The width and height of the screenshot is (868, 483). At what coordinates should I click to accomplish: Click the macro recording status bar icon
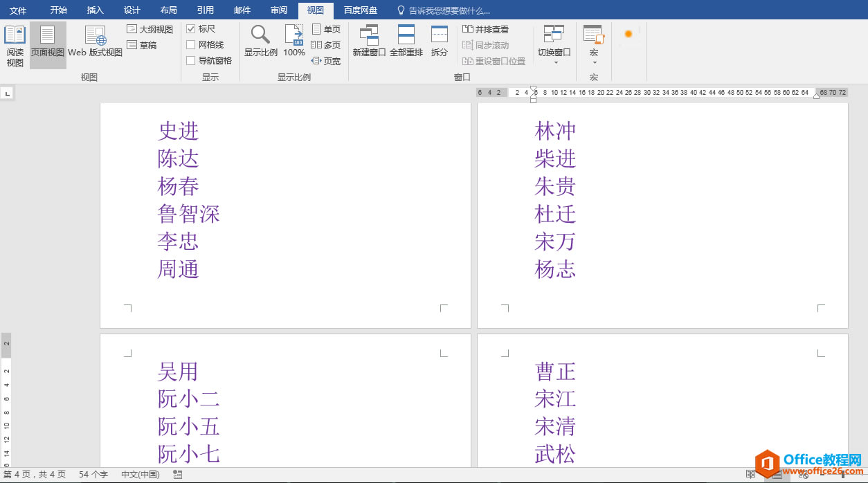(x=178, y=475)
